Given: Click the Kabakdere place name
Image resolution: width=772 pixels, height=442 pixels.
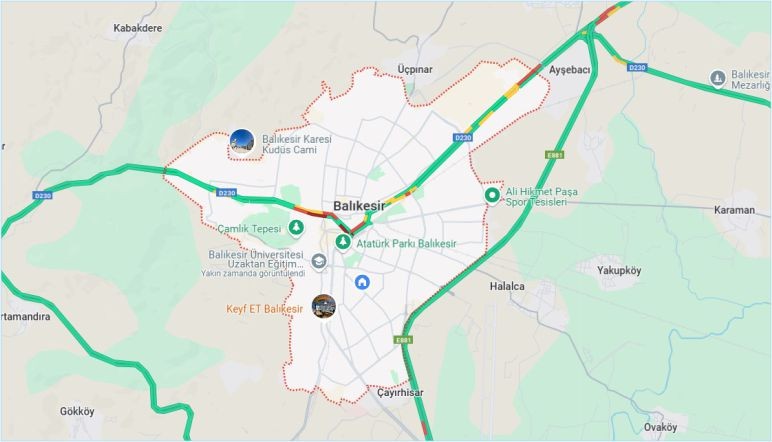Looking at the screenshot, I should [x=137, y=28].
